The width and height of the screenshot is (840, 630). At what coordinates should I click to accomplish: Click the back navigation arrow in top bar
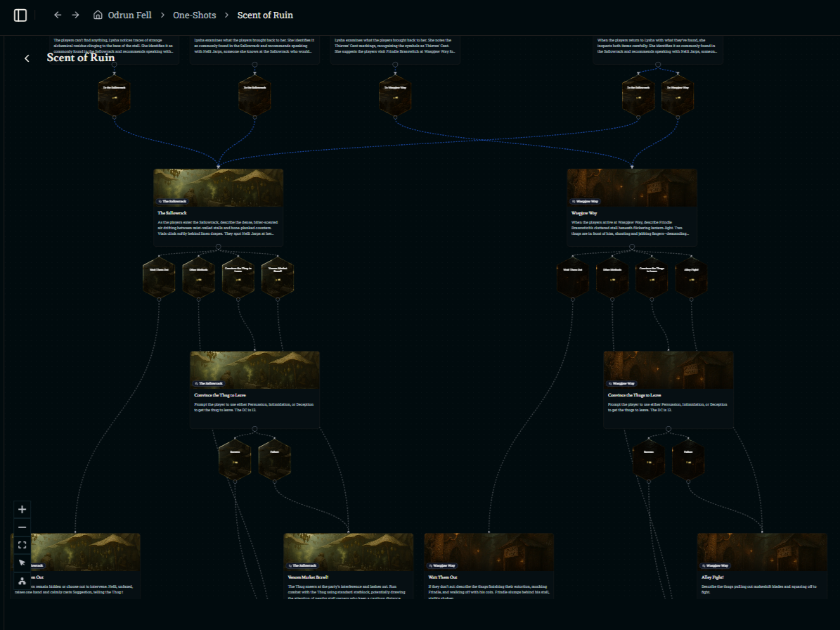58,15
